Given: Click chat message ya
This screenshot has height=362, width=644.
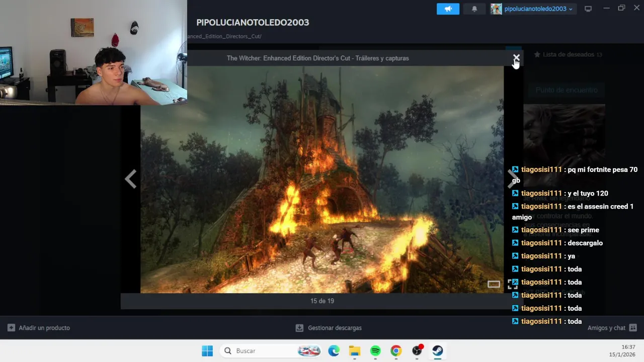Looking at the screenshot, I should (543, 256).
